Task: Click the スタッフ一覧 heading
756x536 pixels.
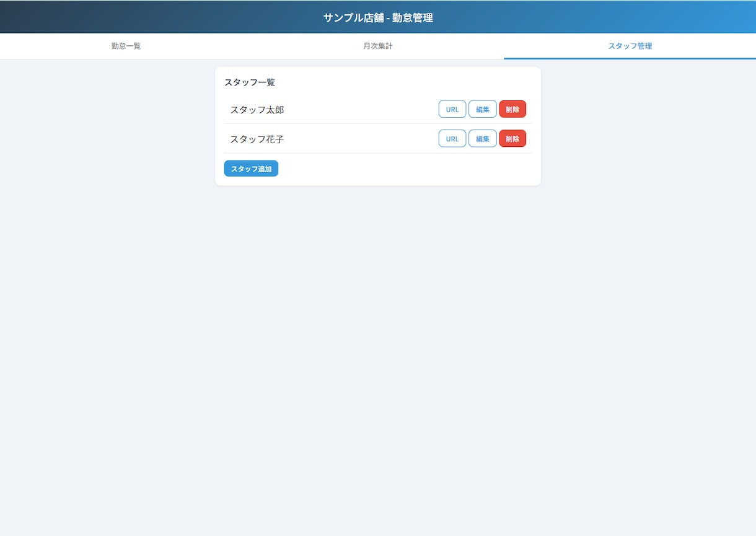Action: tap(250, 82)
